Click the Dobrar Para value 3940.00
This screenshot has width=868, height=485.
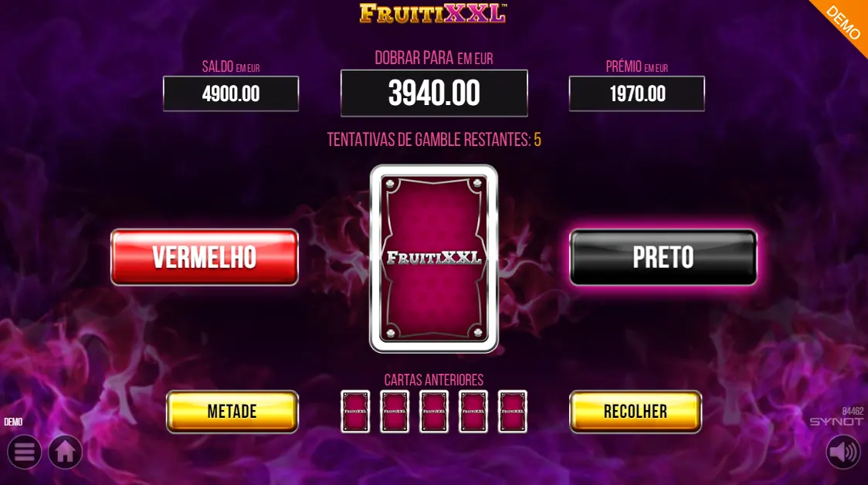point(434,93)
